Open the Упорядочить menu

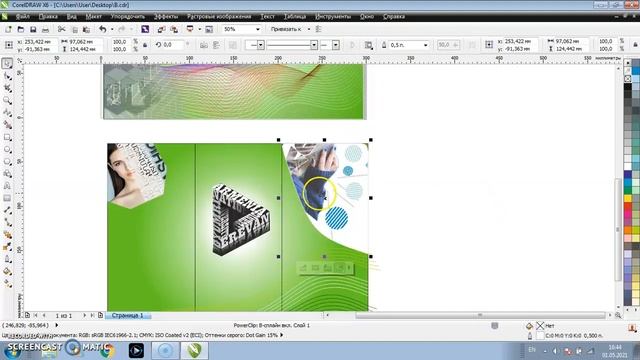128,16
